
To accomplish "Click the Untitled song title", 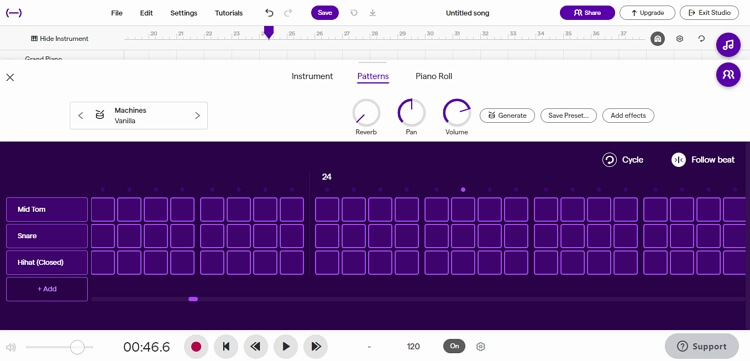I will pyautogui.click(x=467, y=13).
